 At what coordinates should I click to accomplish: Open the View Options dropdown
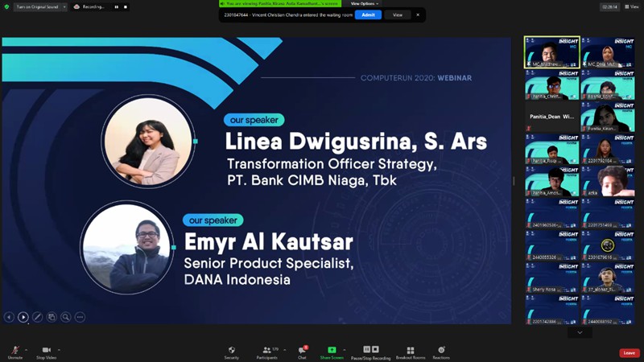[365, 3]
